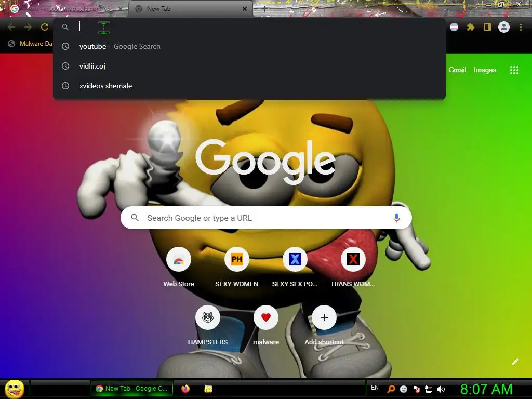Start voice search with the microphone icon
Viewport: 532px width, 399px height.
(396, 218)
